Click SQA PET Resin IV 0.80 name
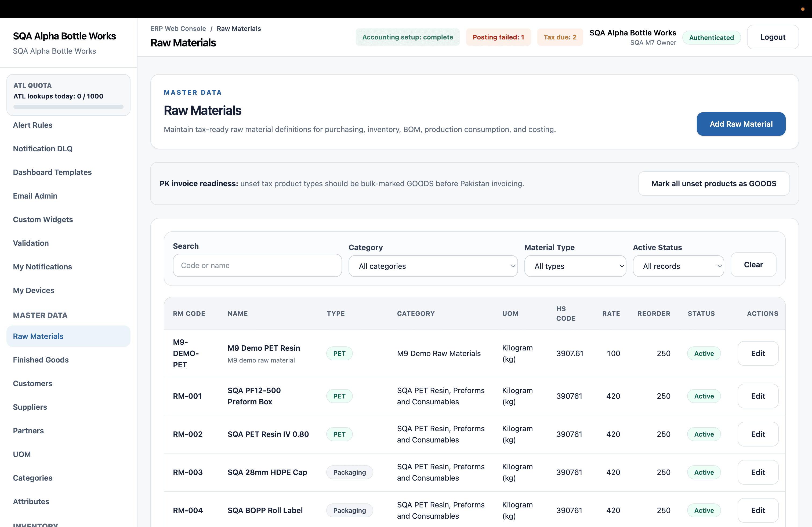The height and width of the screenshot is (527, 812). tap(268, 434)
